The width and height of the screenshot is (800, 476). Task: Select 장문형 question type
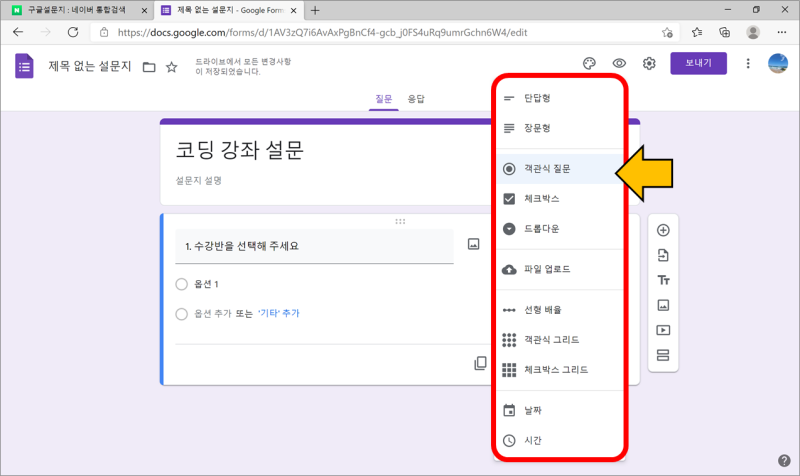pyautogui.click(x=560, y=128)
